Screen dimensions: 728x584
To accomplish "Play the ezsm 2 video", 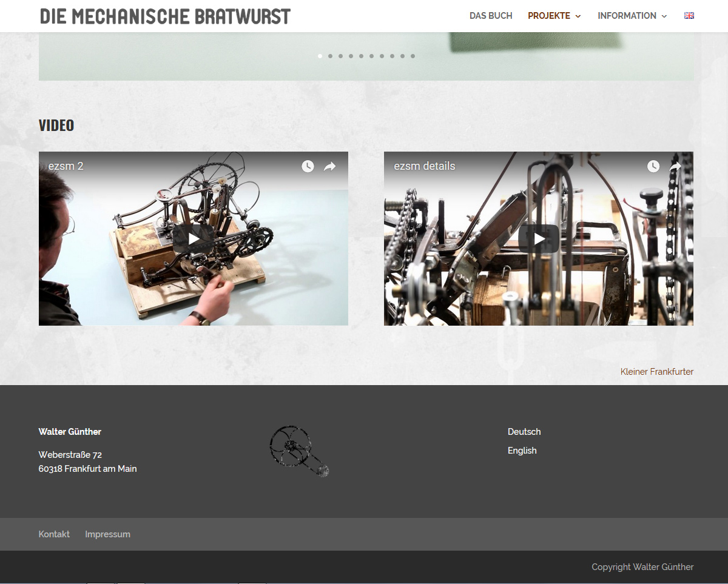I will (194, 239).
